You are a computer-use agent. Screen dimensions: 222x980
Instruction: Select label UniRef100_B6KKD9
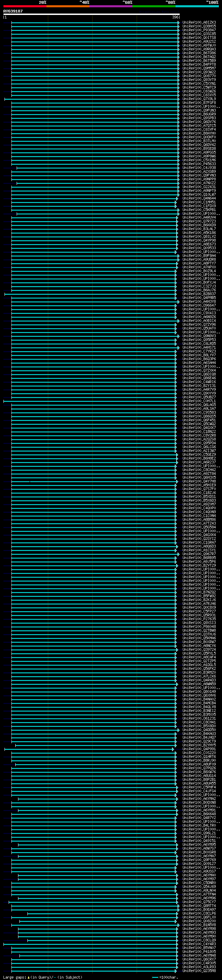[x=199, y=225]
